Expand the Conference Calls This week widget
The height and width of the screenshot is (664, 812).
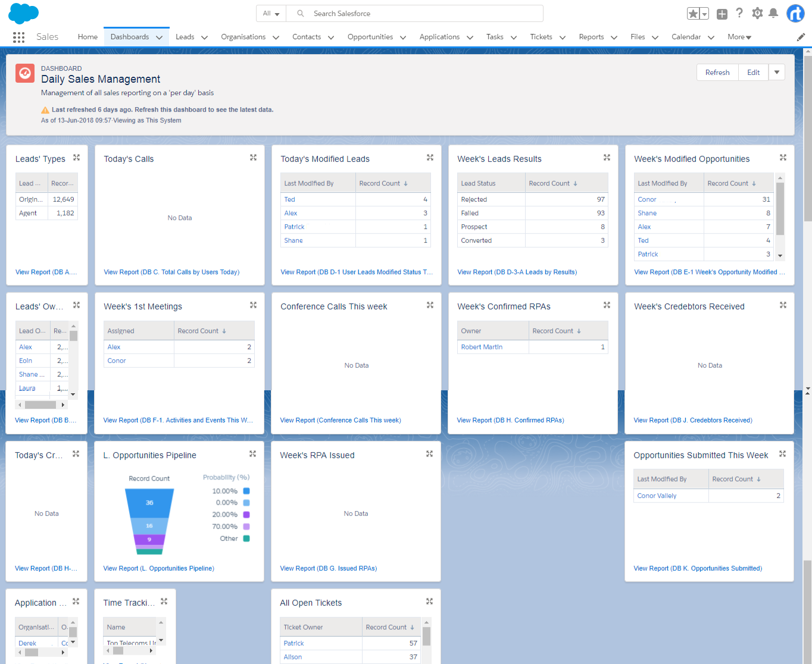pyautogui.click(x=430, y=305)
